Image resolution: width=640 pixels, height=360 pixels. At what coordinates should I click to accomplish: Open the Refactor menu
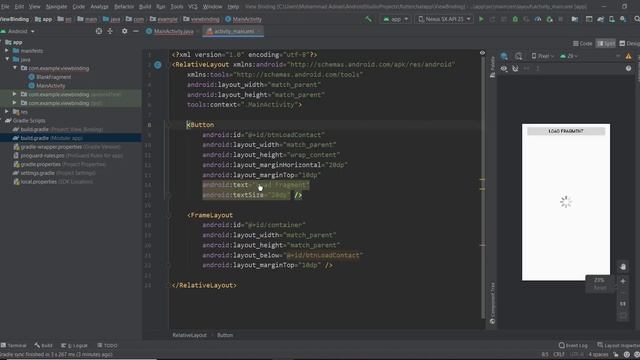124,7
